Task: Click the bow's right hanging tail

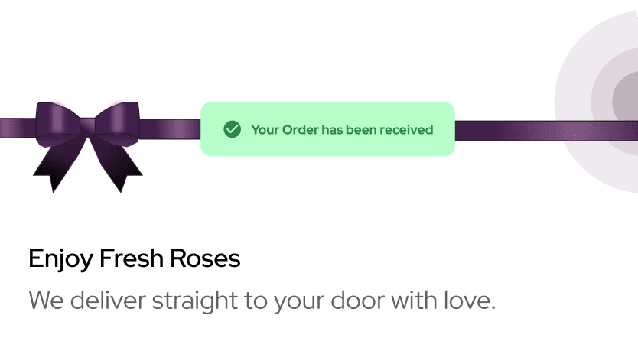Action: (116, 164)
